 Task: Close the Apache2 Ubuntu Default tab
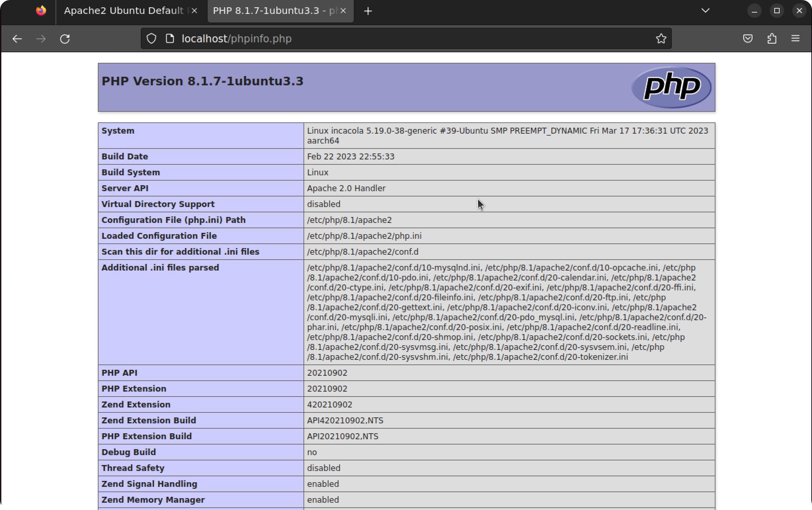click(194, 11)
